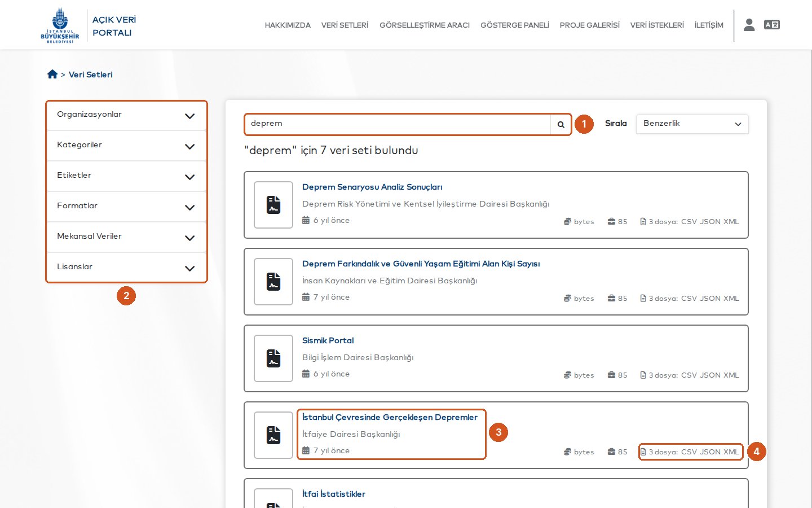Click the Veri Setleri breadcrumb link

pyautogui.click(x=91, y=75)
